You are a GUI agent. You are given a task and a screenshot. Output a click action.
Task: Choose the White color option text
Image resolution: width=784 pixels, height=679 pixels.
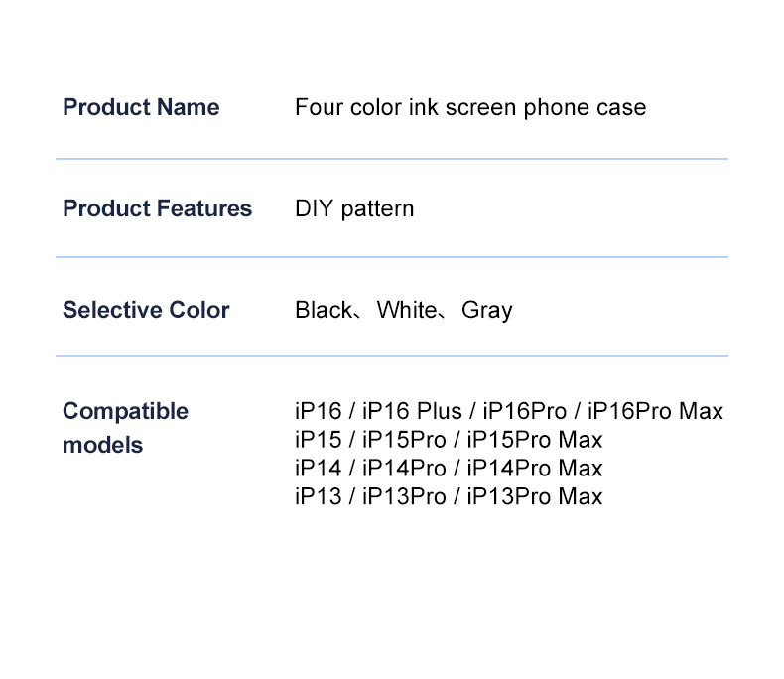pyautogui.click(x=406, y=310)
